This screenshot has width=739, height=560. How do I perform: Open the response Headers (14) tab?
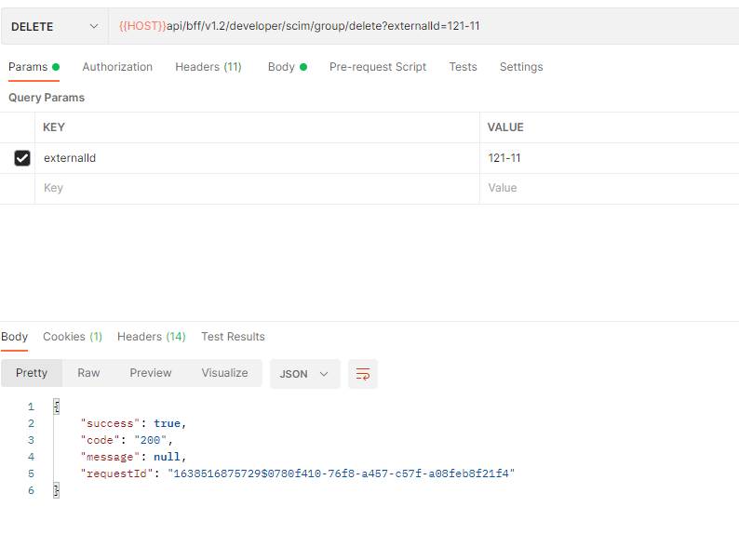point(151,337)
